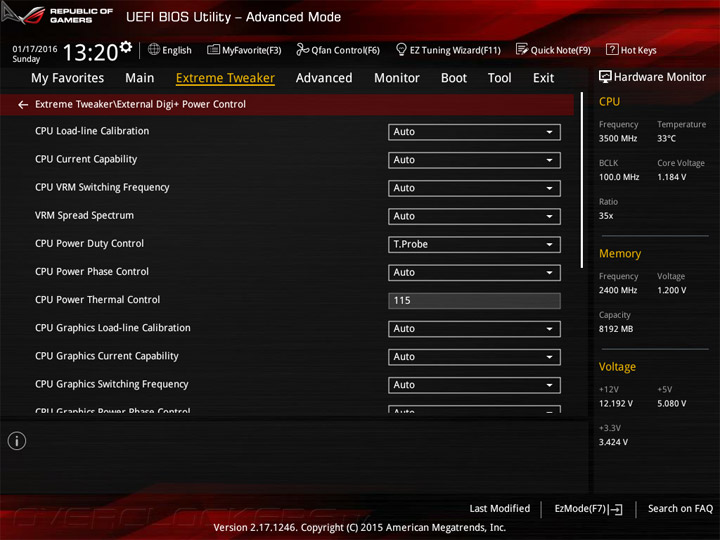Click CPU Power Thermal Control field 115
This screenshot has width=720, height=540.
[x=474, y=300]
